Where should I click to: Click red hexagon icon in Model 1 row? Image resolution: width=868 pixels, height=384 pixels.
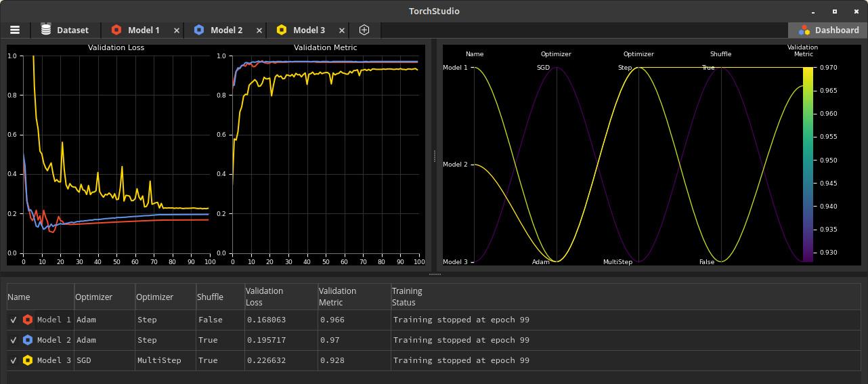28,320
